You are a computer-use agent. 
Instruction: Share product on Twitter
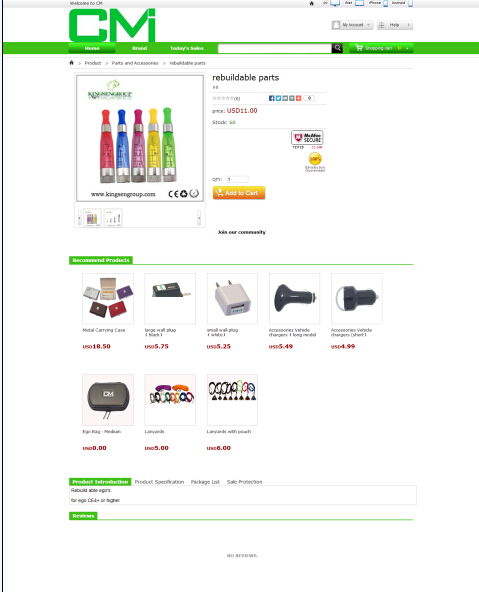point(278,98)
